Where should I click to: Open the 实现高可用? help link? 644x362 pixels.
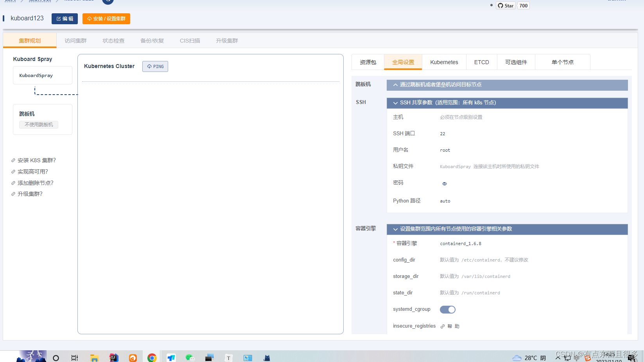click(33, 172)
